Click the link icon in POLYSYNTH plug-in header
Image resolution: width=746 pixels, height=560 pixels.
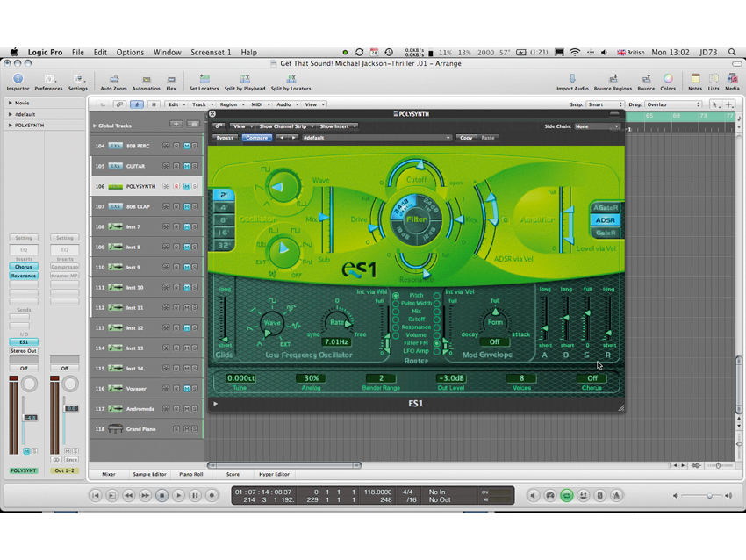[x=219, y=126]
